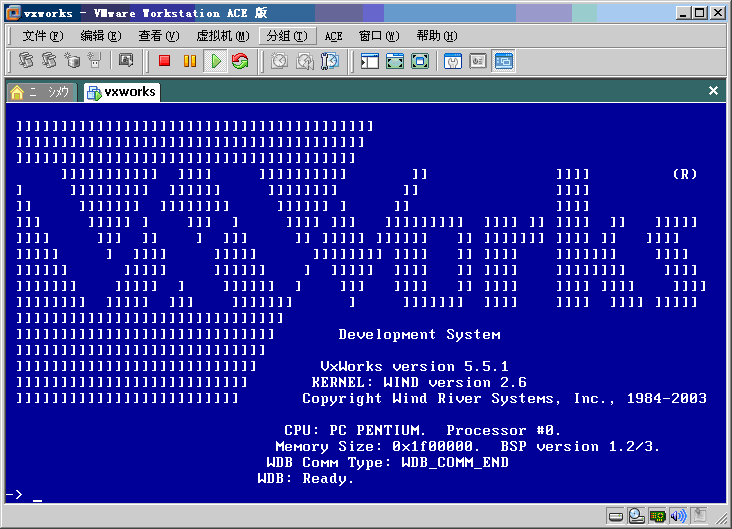732x529 pixels.
Task: Click the Take Snapshot clock icon
Action: (x=280, y=61)
